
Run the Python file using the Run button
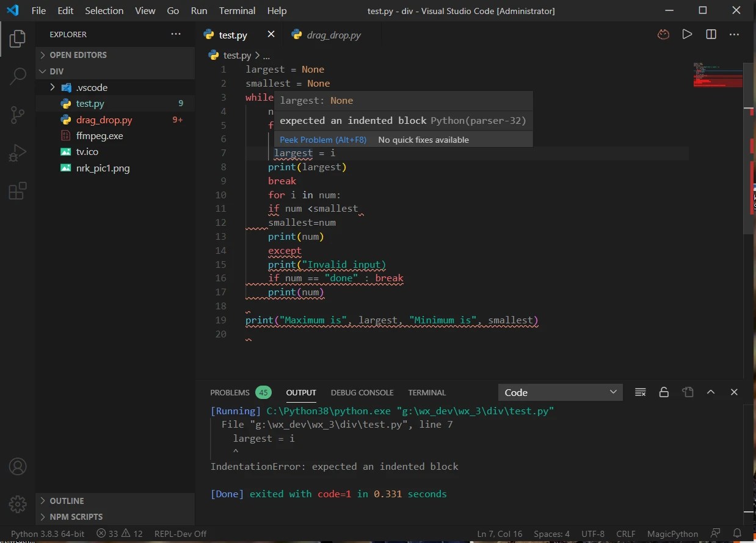[687, 34]
